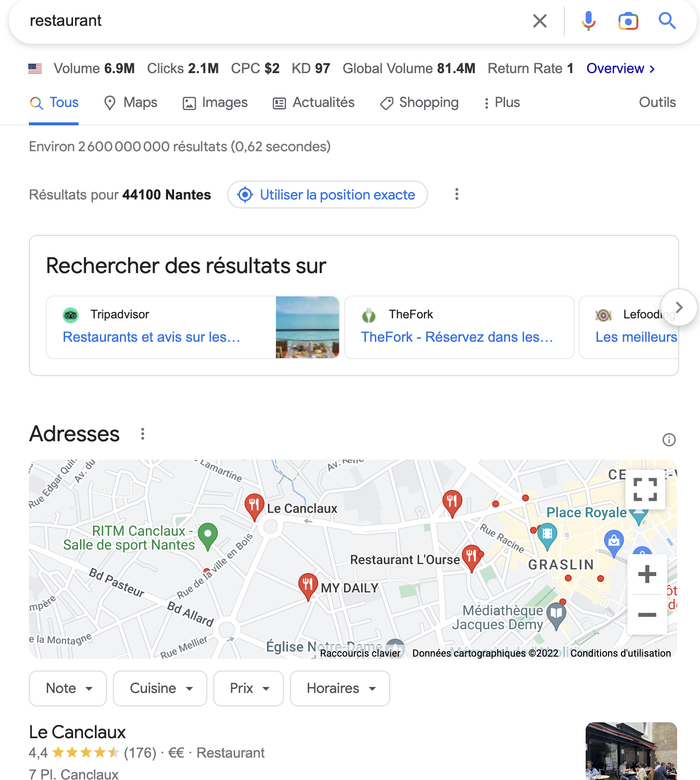700x780 pixels.
Task: Click the 'Return Rate 1' metric text
Action: 530,68
